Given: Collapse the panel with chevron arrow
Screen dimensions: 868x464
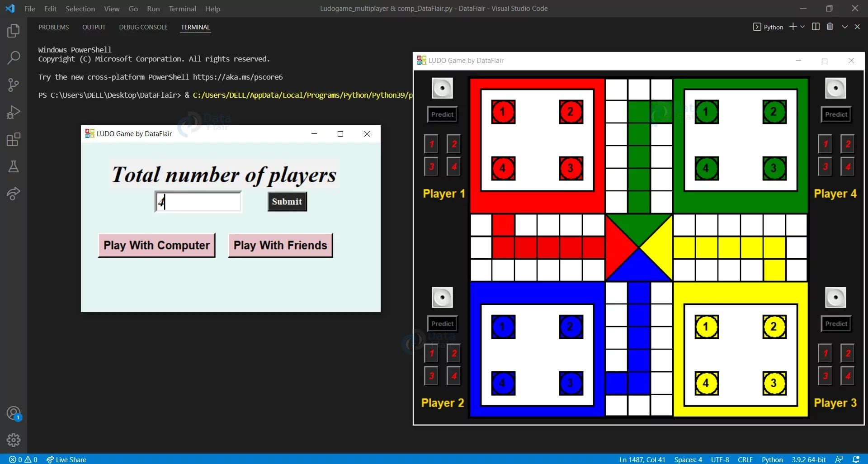Looking at the screenshot, I should [x=844, y=27].
